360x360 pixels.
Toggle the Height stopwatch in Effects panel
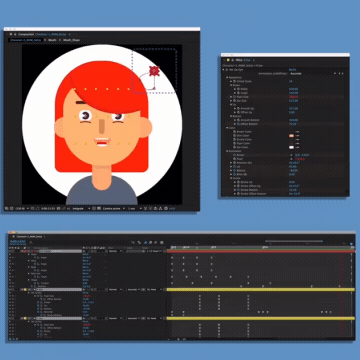point(238,93)
